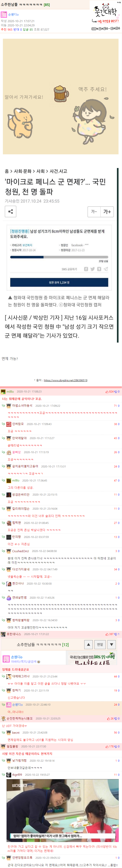The image size is (122, 868).
Task: Select 사회·문화 in the breadcrumb
Action: 23,171
